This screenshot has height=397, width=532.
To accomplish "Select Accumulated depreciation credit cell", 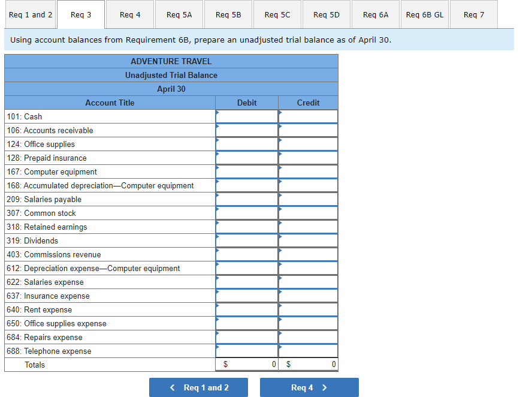I will 308,185.
